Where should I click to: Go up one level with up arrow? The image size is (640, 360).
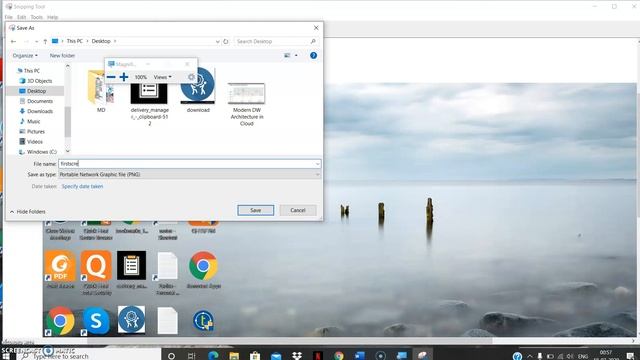tap(45, 41)
